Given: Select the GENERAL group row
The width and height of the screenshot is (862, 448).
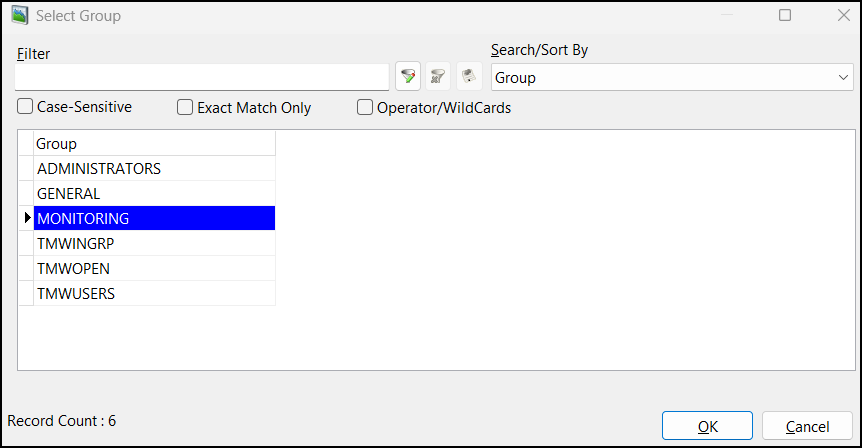Looking at the screenshot, I should (x=154, y=194).
